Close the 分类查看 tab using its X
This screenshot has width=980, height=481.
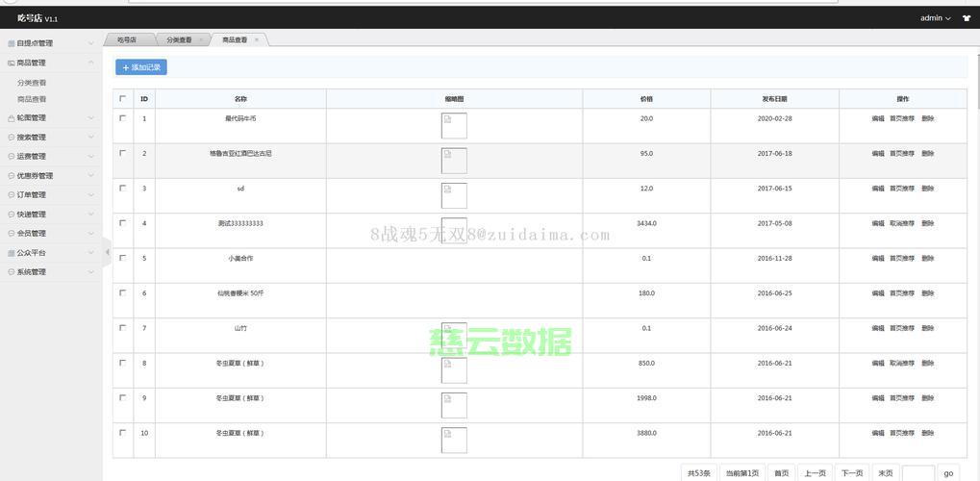point(200,40)
